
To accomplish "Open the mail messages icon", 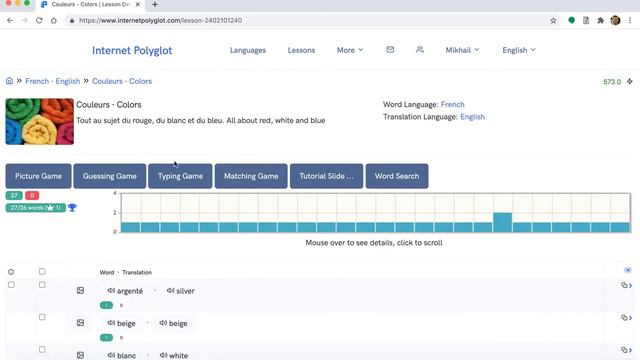I will (390, 50).
